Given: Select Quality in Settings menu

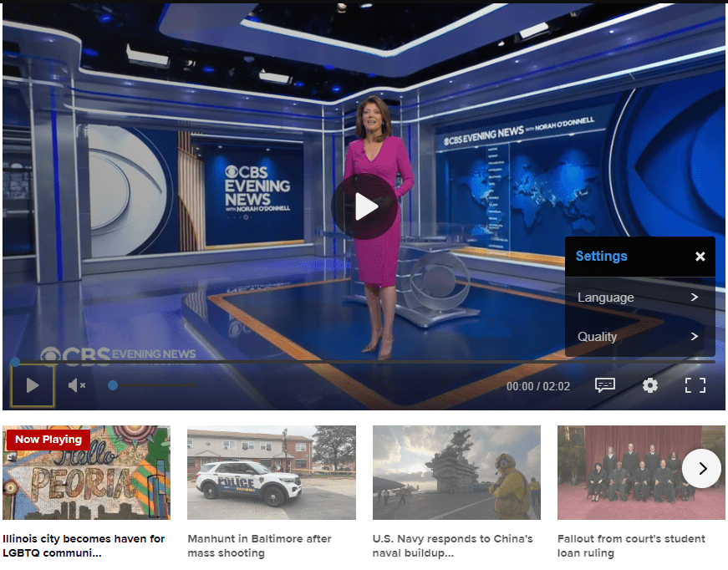Looking at the screenshot, I should pyautogui.click(x=598, y=337).
